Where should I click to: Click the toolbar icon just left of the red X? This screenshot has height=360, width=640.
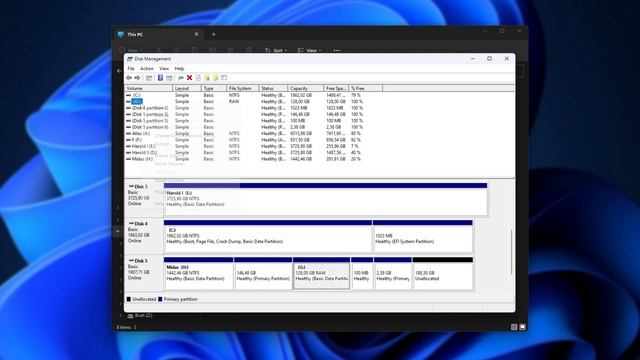pyautogui.click(x=180, y=78)
